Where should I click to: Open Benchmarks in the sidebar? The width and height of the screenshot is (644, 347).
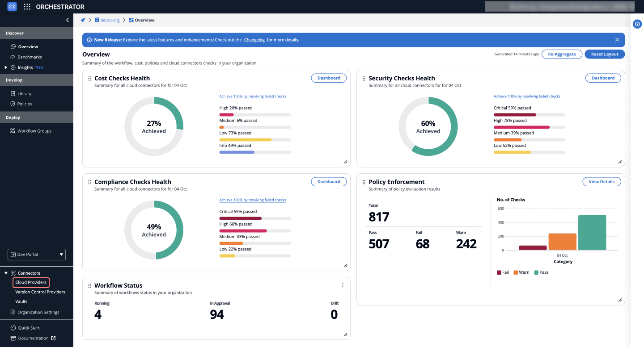pyautogui.click(x=30, y=57)
